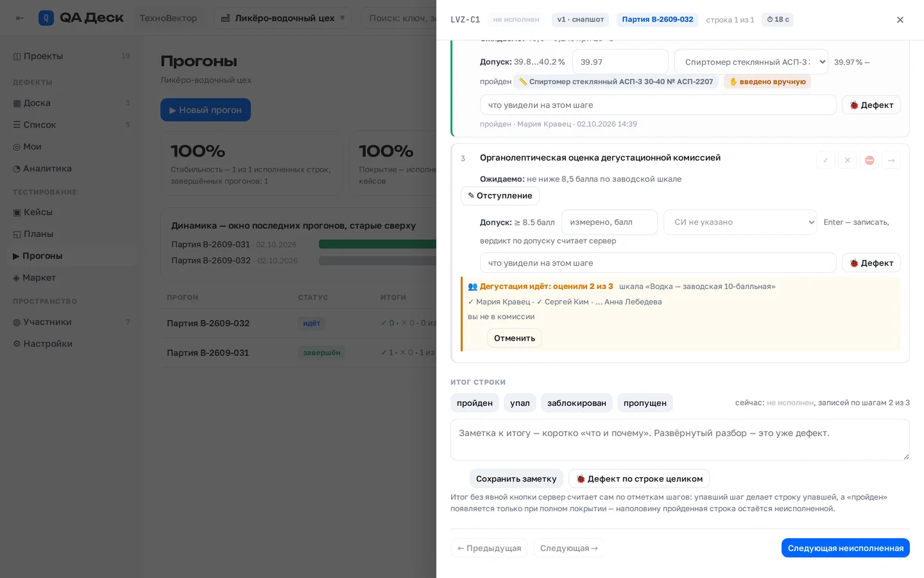This screenshot has width=924, height=578.
Task: Click the QA Деск logo icon
Action: (46, 18)
